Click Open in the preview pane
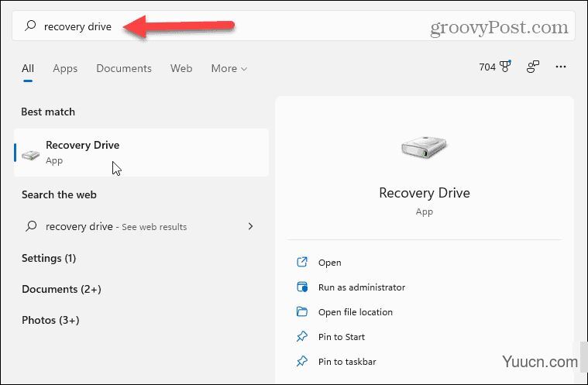Screen dimensions: 588x385 point(329,263)
